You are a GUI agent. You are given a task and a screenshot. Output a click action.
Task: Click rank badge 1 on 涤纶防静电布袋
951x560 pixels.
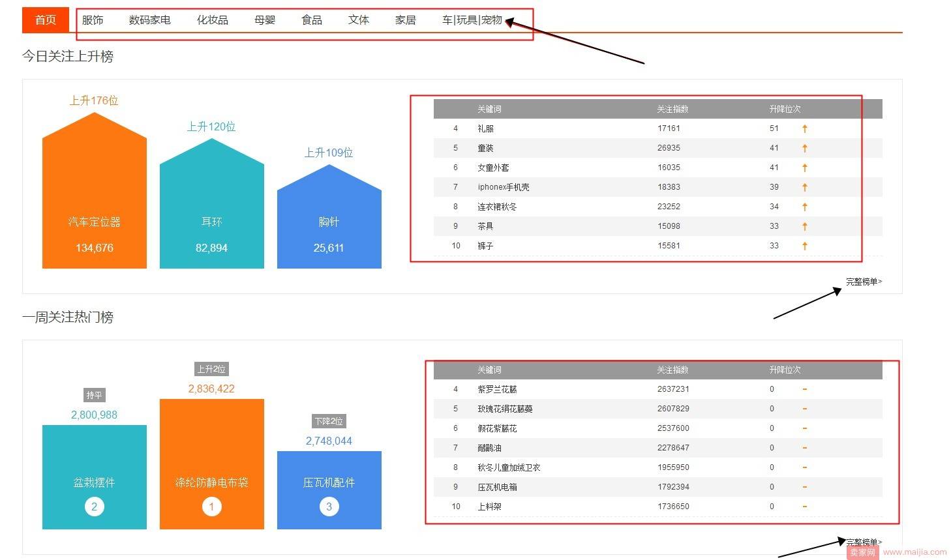tap(212, 507)
